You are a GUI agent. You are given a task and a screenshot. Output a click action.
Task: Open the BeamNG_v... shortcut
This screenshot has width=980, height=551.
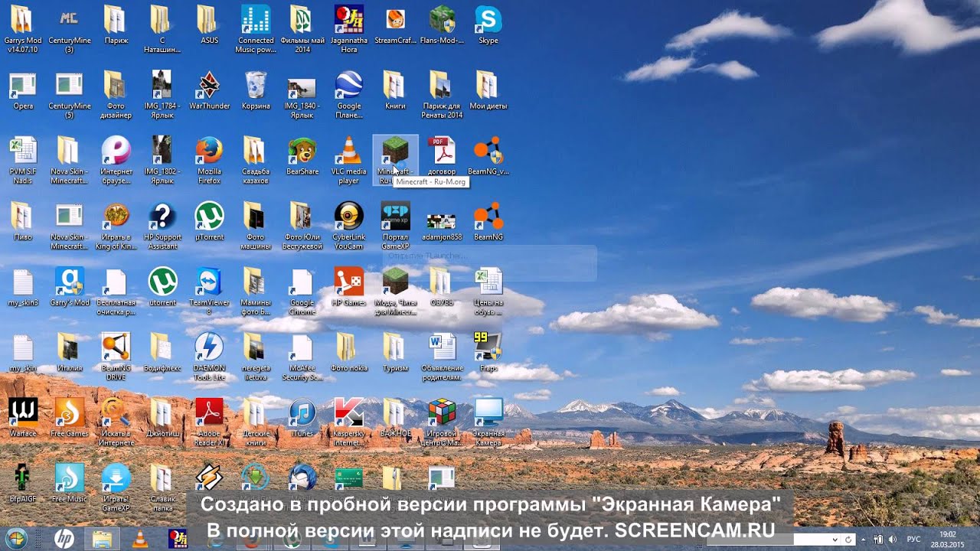coord(488,155)
